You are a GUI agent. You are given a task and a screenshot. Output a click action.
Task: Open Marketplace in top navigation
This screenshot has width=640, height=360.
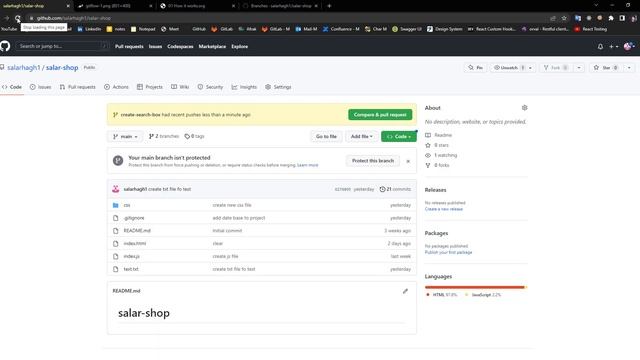tap(212, 47)
